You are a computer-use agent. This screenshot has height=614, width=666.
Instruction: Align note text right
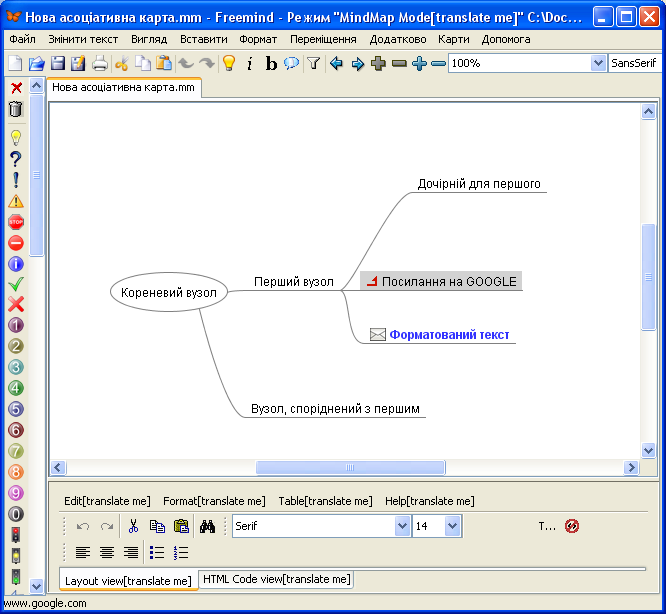point(131,552)
